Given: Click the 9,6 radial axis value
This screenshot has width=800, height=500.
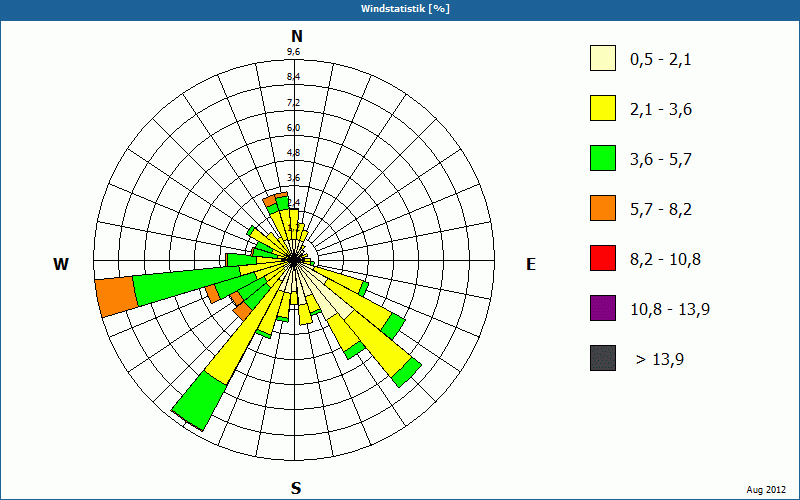Looking at the screenshot, I should click(x=293, y=52).
